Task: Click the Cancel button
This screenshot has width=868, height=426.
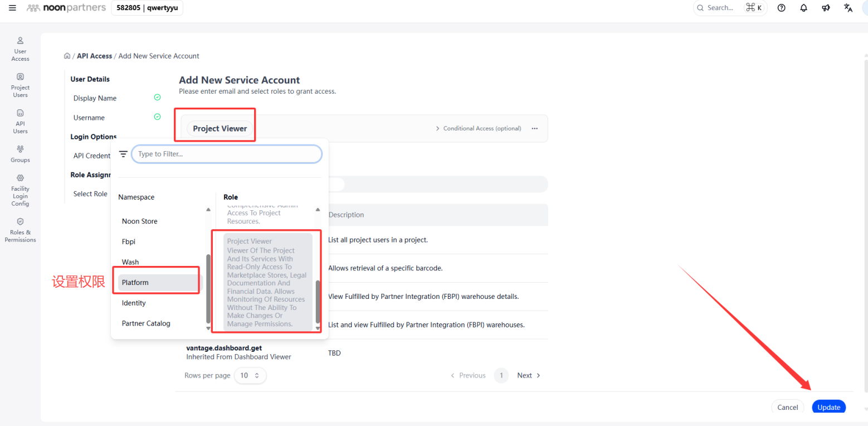Action: 788,407
